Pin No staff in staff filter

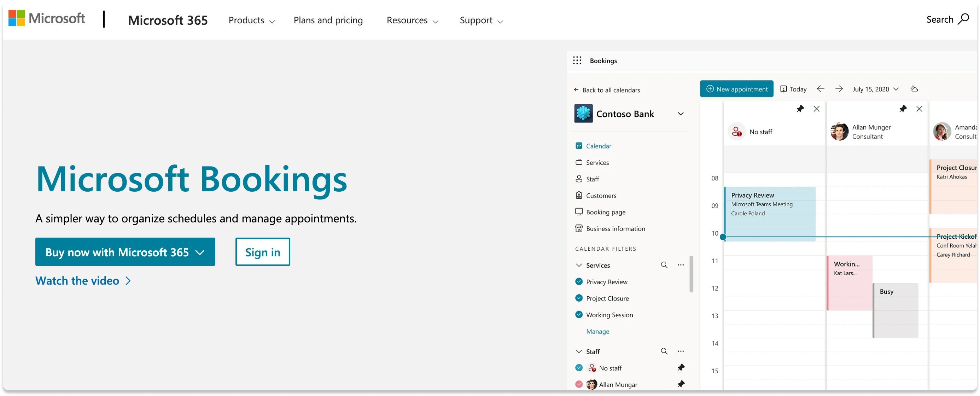click(x=681, y=368)
